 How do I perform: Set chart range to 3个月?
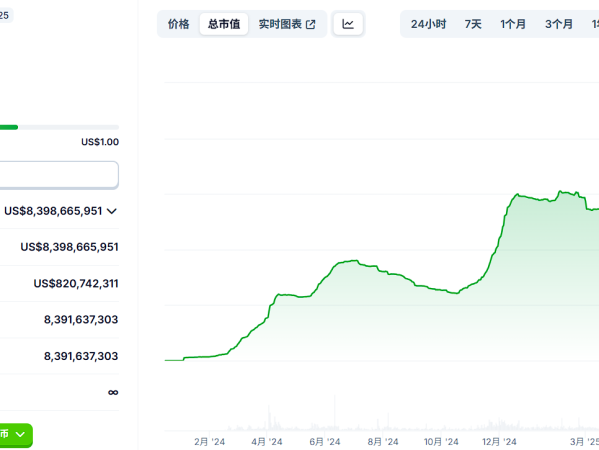(559, 24)
